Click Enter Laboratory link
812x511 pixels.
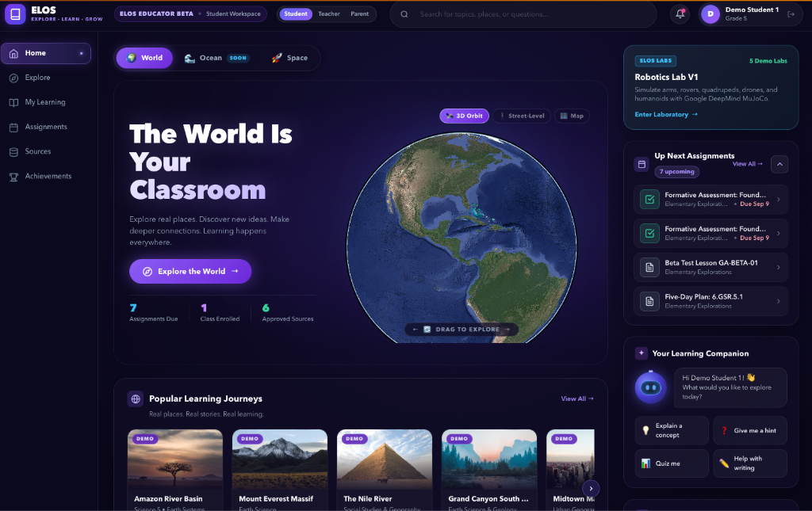pyautogui.click(x=666, y=114)
